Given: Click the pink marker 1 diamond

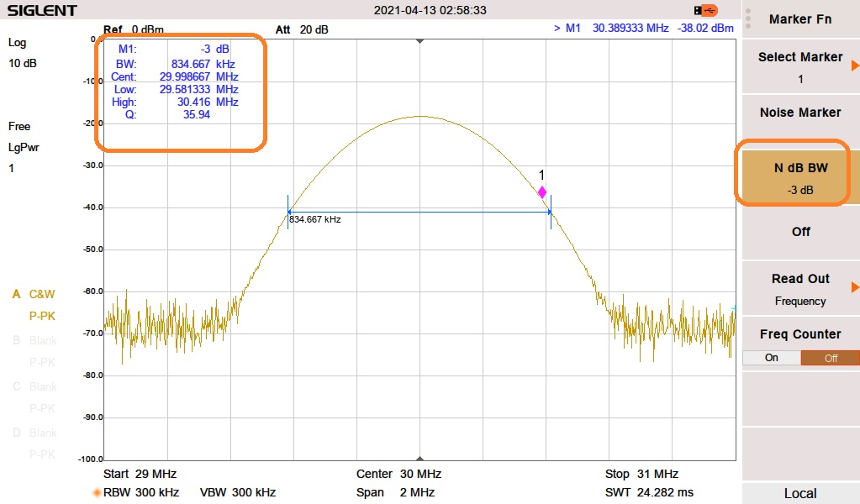Looking at the screenshot, I should [541, 192].
